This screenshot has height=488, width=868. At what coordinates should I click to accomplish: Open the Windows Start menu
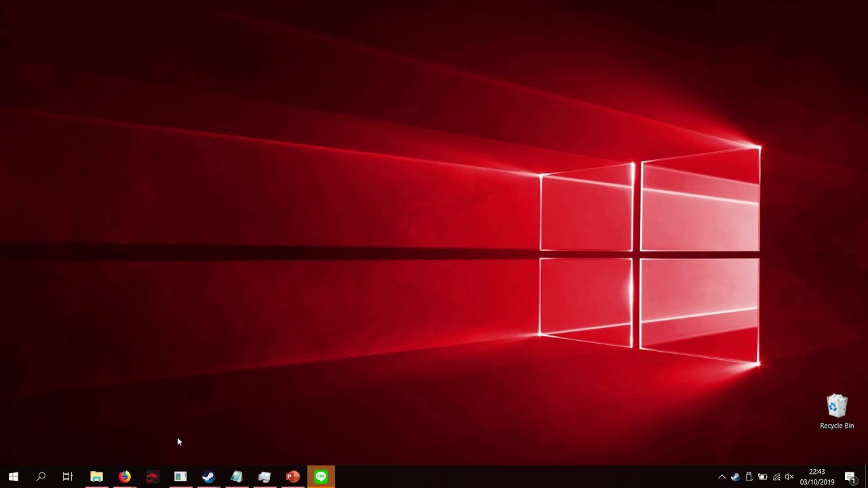(14, 477)
